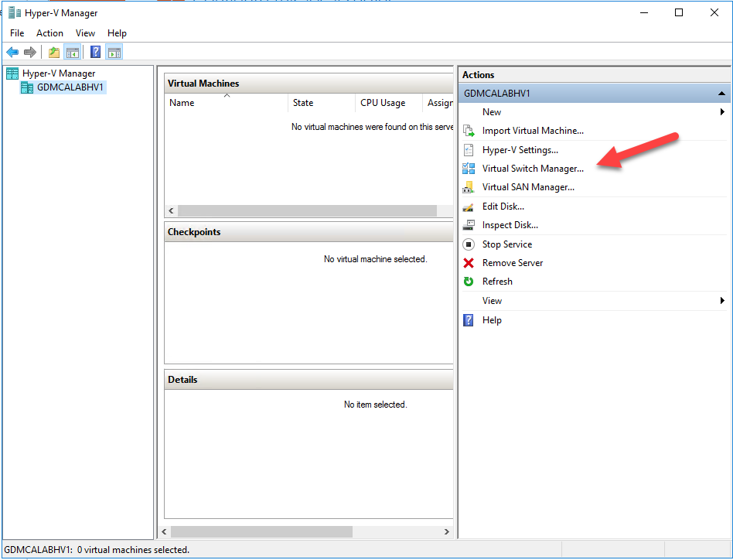Viewport: 733px width, 560px height.
Task: Click Help text in Actions pane
Action: (x=492, y=320)
